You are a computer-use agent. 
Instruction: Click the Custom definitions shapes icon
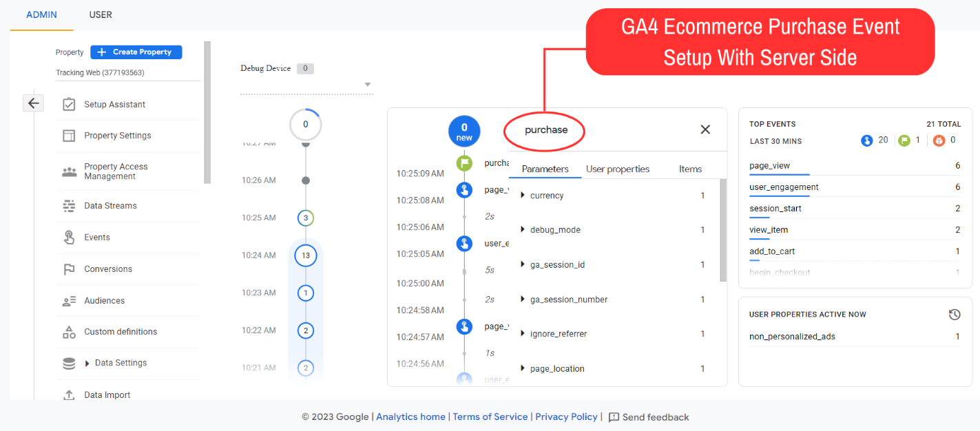coord(69,332)
